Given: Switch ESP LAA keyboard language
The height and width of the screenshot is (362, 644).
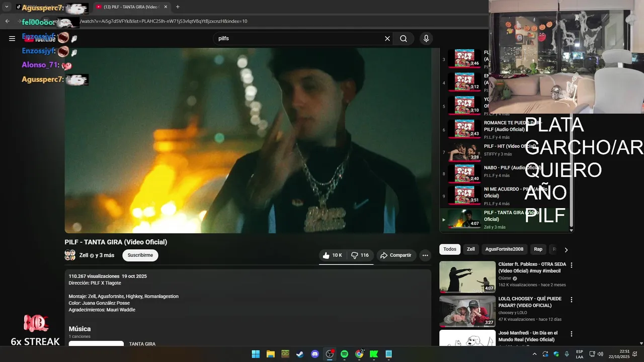Looking at the screenshot, I should tap(580, 354).
